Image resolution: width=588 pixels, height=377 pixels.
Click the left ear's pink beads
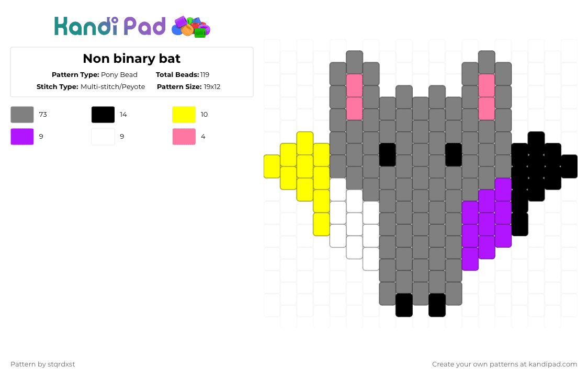(354, 97)
